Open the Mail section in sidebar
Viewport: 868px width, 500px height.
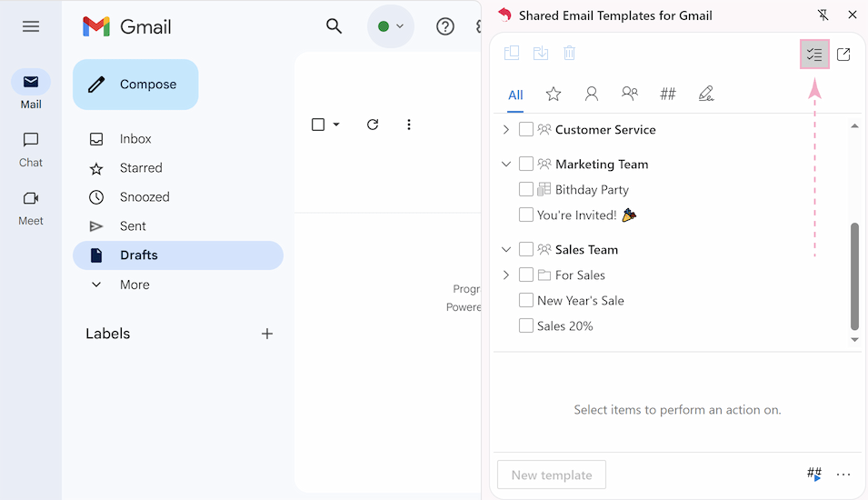pyautogui.click(x=30, y=90)
